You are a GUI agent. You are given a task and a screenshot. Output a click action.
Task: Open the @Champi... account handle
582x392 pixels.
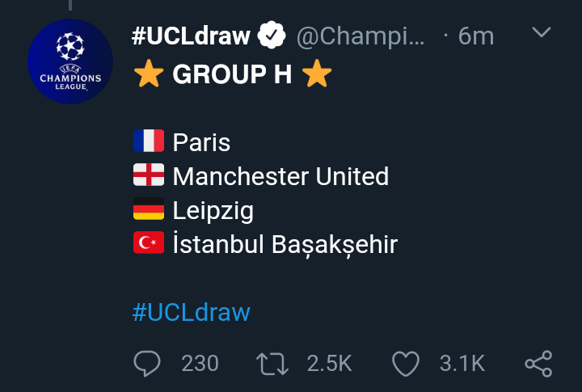pyautogui.click(x=360, y=36)
